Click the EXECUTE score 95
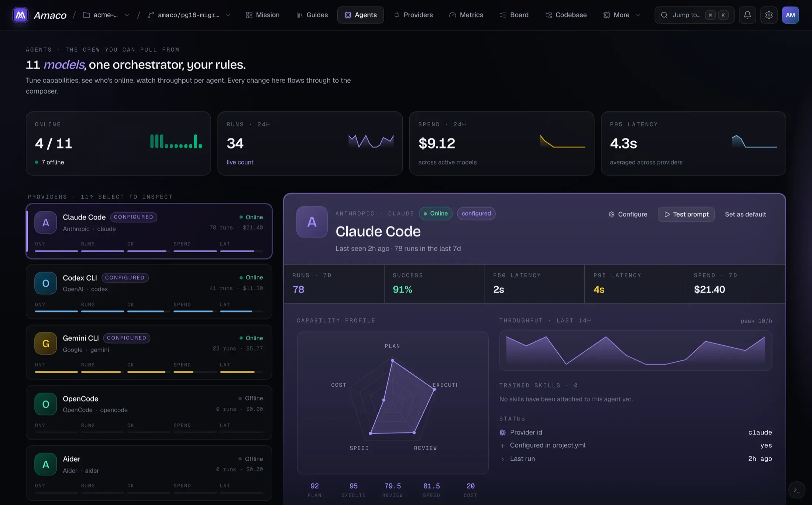 tap(354, 486)
